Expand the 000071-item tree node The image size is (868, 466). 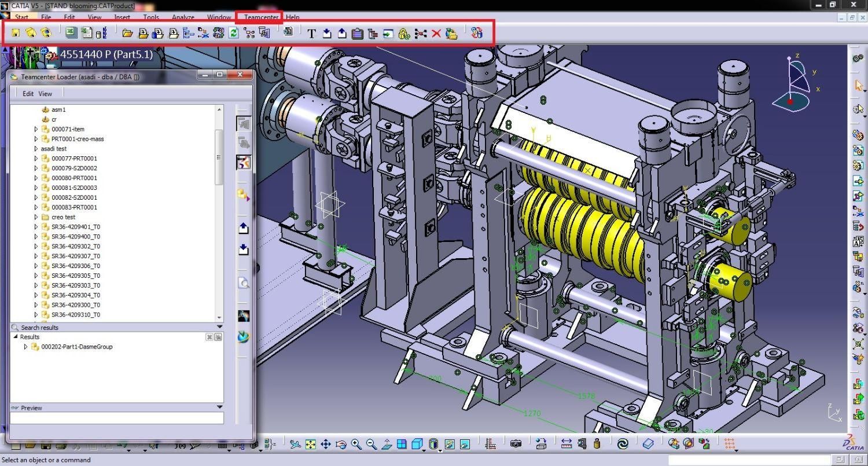click(36, 129)
